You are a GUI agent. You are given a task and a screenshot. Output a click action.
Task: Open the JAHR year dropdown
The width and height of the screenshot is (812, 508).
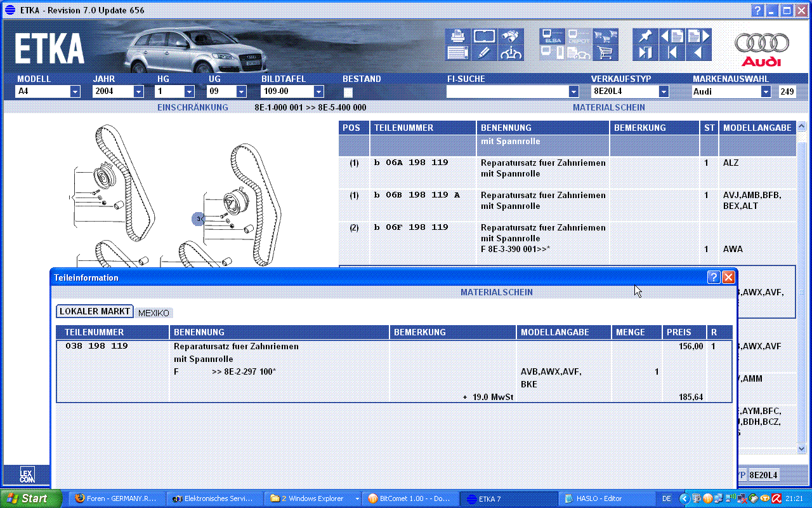[x=138, y=91]
